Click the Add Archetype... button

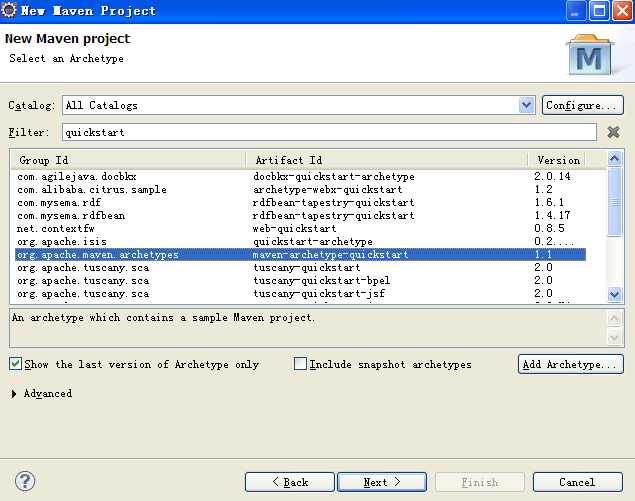571,364
